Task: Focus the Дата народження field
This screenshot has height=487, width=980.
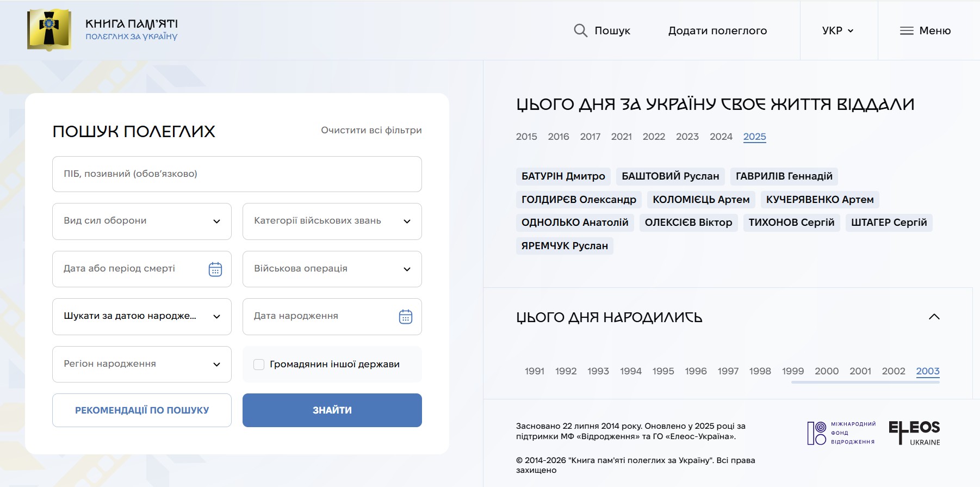Action: (332, 316)
